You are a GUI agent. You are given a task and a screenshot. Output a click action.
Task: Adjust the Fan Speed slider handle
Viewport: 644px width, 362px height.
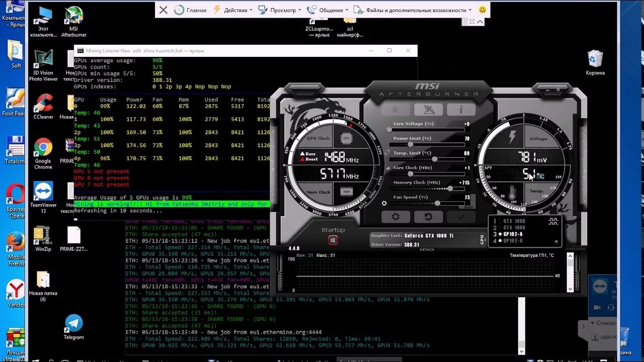437,203
